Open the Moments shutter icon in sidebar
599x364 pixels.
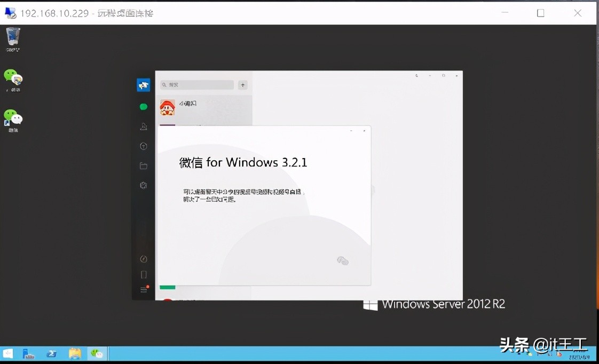coord(144,185)
